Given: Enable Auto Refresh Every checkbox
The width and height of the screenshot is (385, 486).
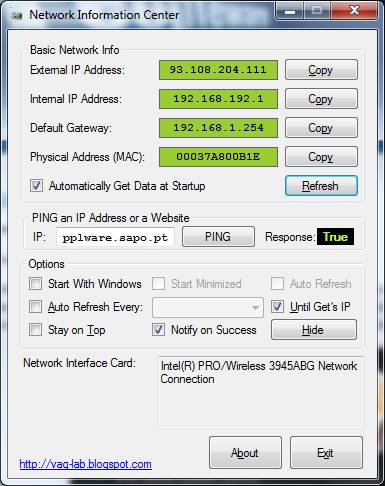Looking at the screenshot, I should point(35,307).
